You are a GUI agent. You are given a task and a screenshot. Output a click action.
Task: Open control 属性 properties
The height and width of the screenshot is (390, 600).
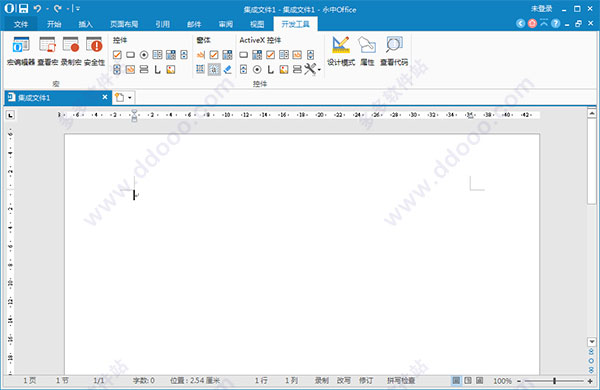pyautogui.click(x=367, y=51)
